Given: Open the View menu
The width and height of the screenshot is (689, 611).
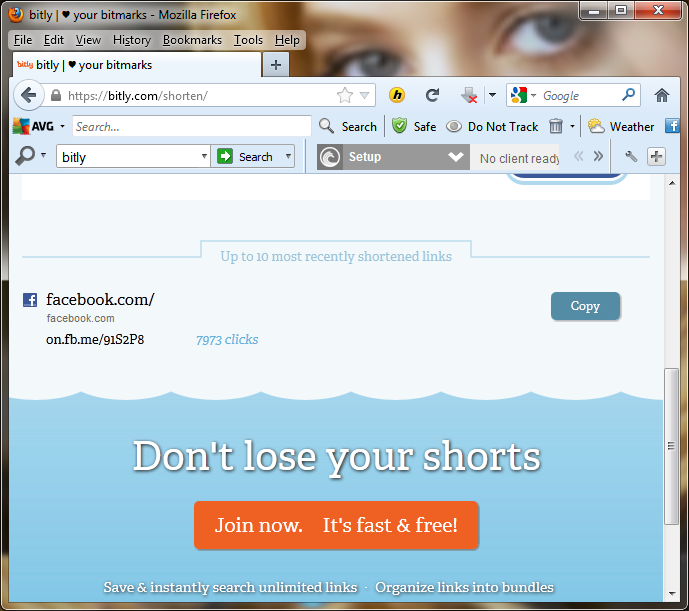Looking at the screenshot, I should point(88,40).
